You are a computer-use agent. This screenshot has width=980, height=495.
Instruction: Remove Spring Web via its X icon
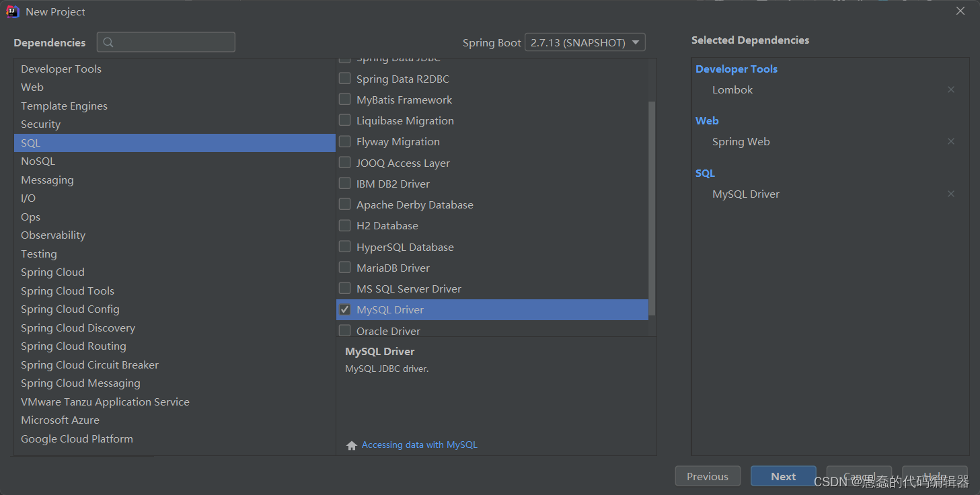click(950, 141)
